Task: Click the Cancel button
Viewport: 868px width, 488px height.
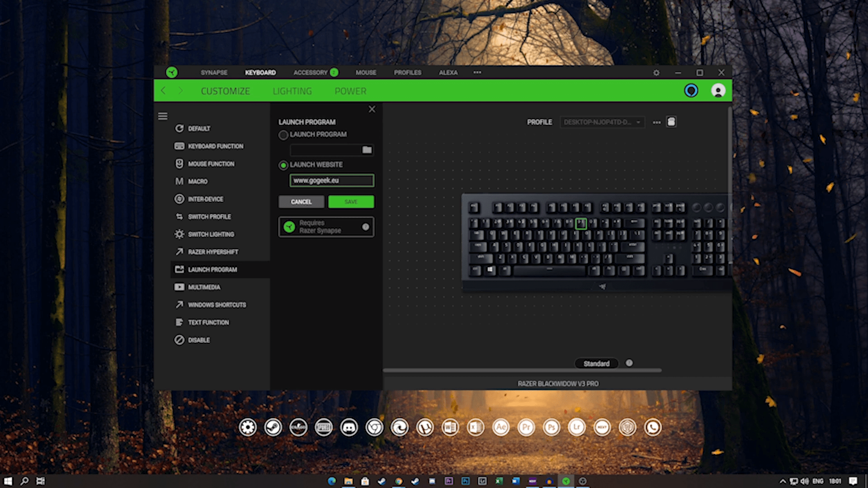Action: 301,202
